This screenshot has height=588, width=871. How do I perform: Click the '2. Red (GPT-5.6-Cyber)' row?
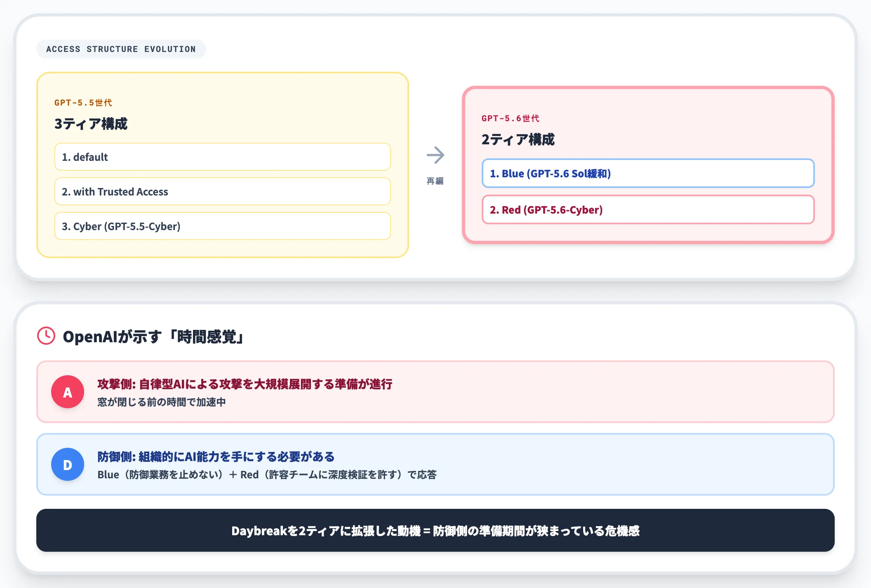(648, 209)
